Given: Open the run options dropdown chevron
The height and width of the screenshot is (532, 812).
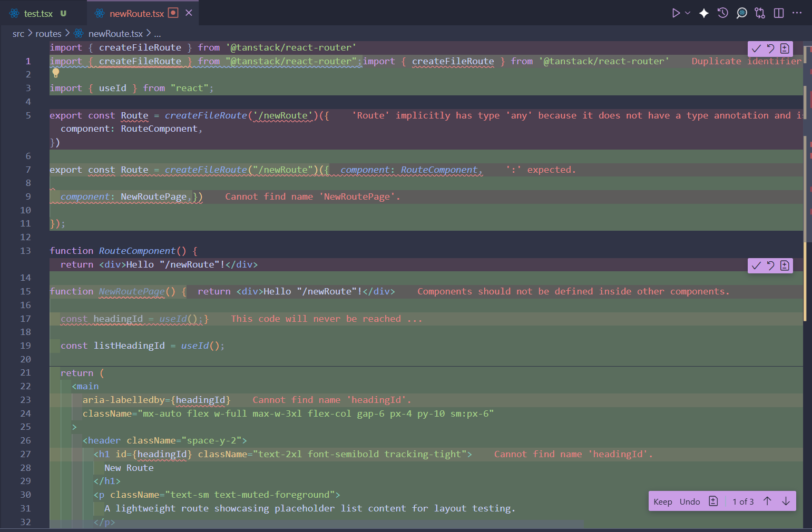Looking at the screenshot, I should [688, 13].
